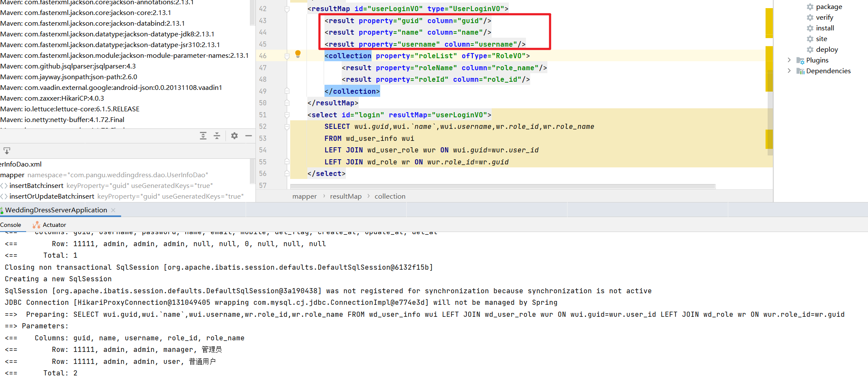Close the WeddingDressServerApplication run tab

(x=113, y=210)
